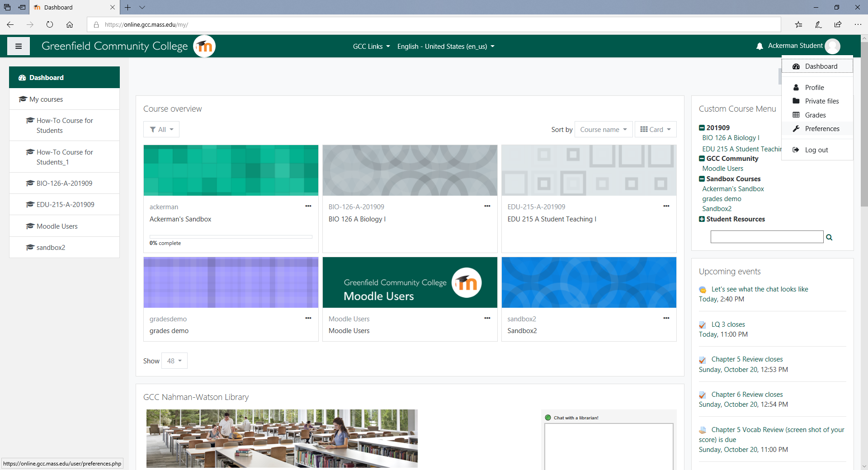This screenshot has width=868, height=470.
Task: Click the browser back arrow
Action: (10, 24)
